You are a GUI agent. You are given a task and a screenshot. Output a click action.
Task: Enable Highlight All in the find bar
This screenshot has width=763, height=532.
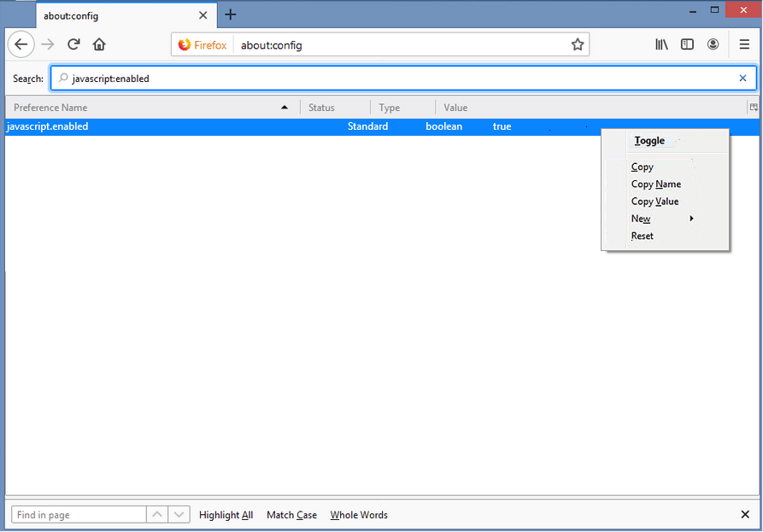pyautogui.click(x=226, y=514)
